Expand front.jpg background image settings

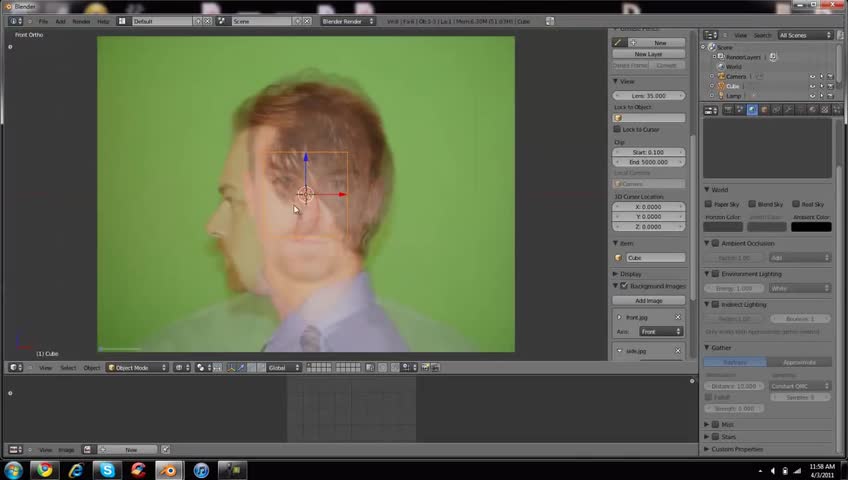[x=619, y=317]
